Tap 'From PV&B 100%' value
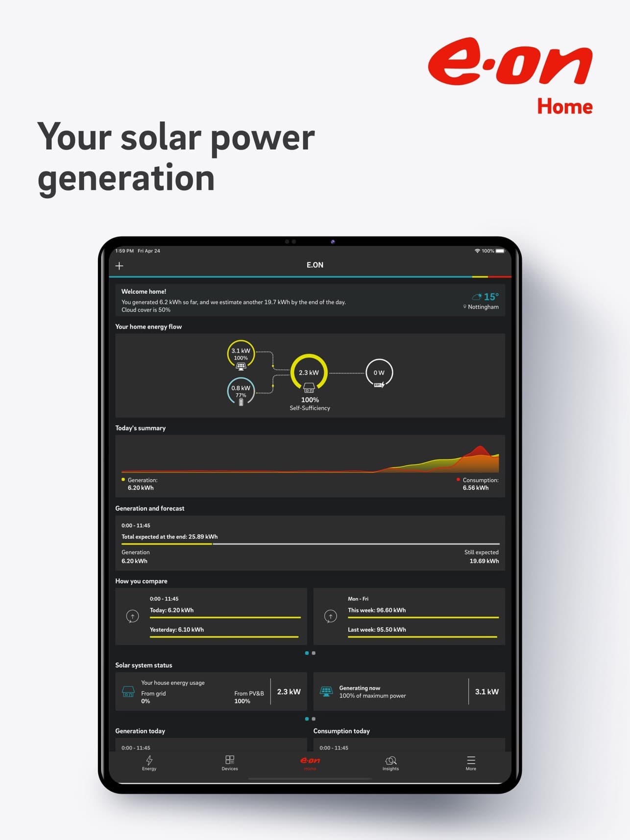The height and width of the screenshot is (840, 630). (x=249, y=698)
